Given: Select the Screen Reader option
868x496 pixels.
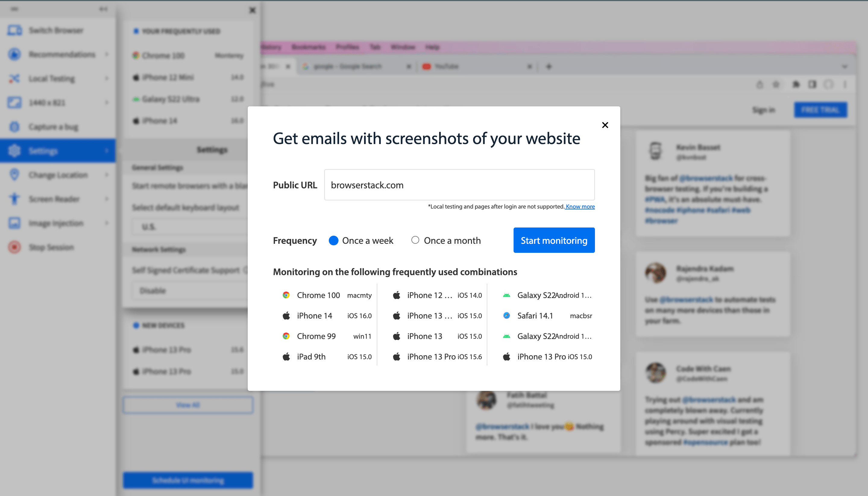Looking at the screenshot, I should pos(54,199).
